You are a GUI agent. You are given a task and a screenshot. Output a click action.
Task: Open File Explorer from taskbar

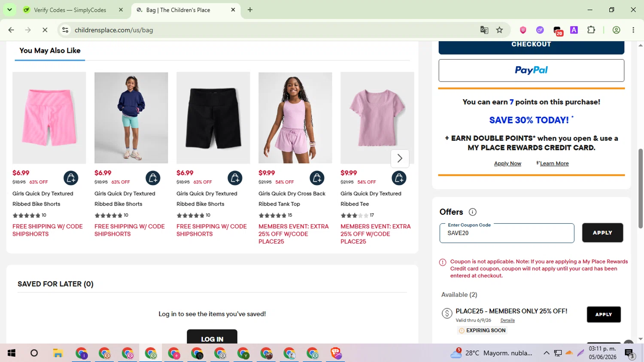point(58,353)
